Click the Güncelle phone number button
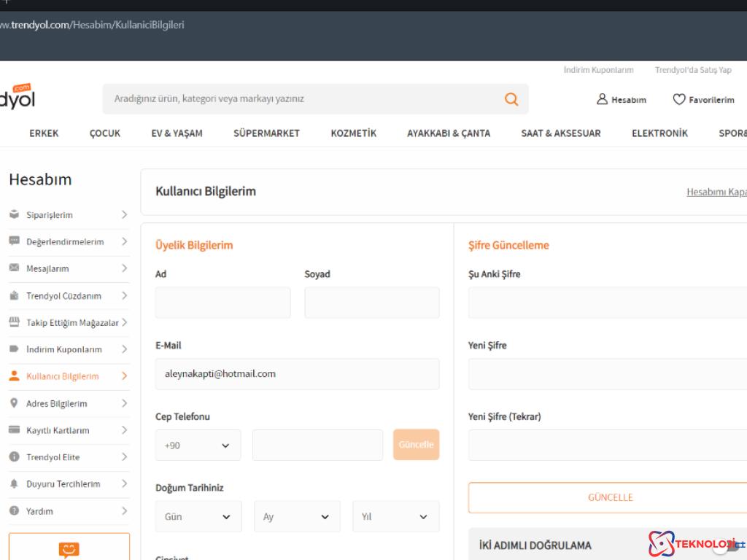The width and height of the screenshot is (747, 560). 416,445
